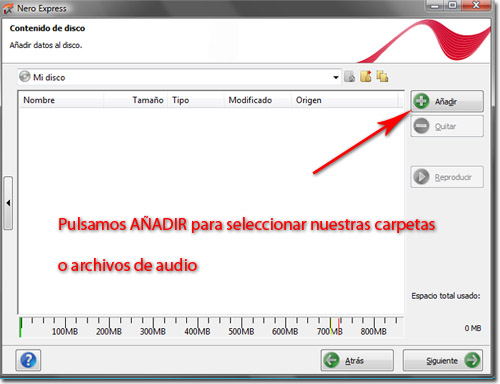Image resolution: width=500 pixels, height=384 pixels.
Task: Click the '0 MB' used space value
Action: (x=473, y=328)
